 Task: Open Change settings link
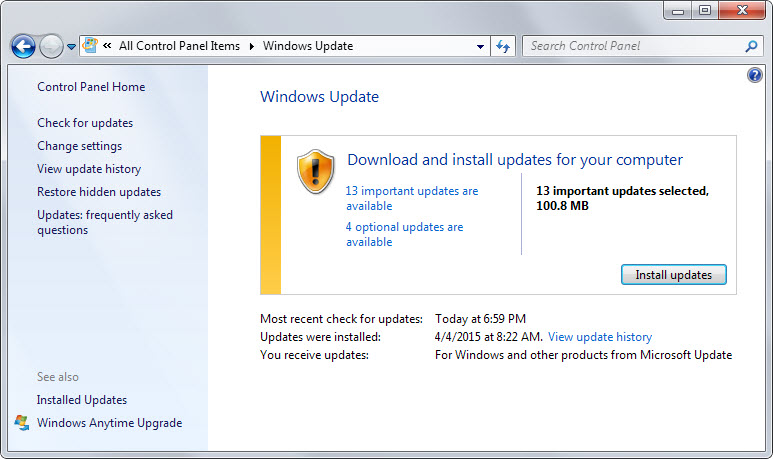click(79, 146)
